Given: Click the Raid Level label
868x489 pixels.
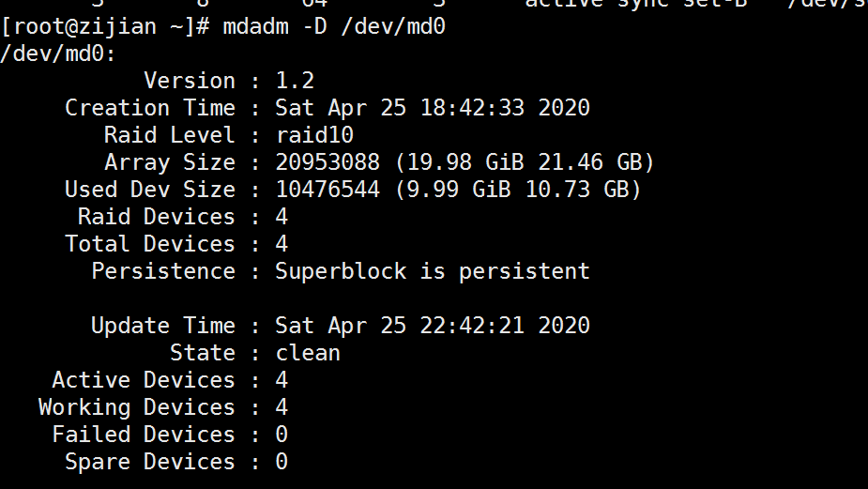Looking at the screenshot, I should point(169,135).
